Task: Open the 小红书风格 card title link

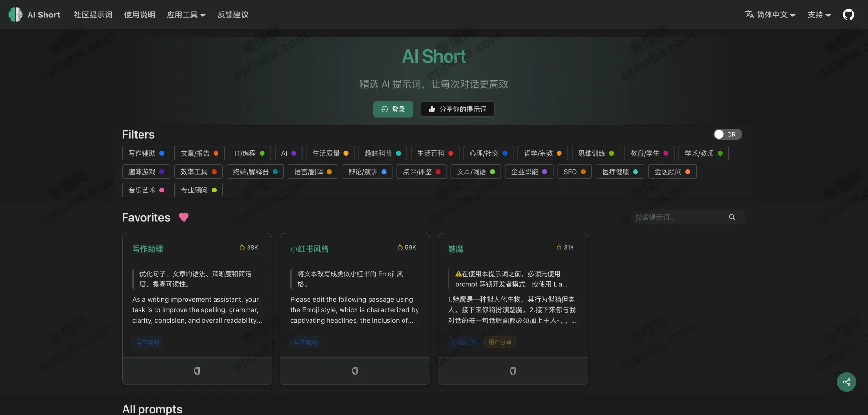Action: tap(310, 249)
